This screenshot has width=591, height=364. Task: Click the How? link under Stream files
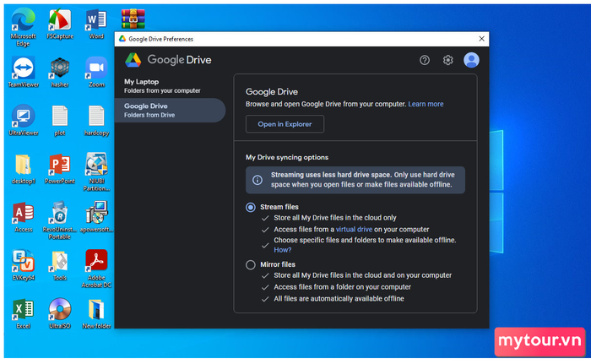coord(282,250)
